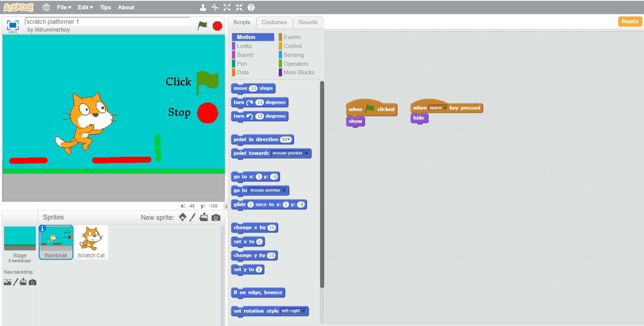Open point towards mouse-pointer dropdown
Image resolution: width=644 pixels, height=326 pixels.
point(306,153)
